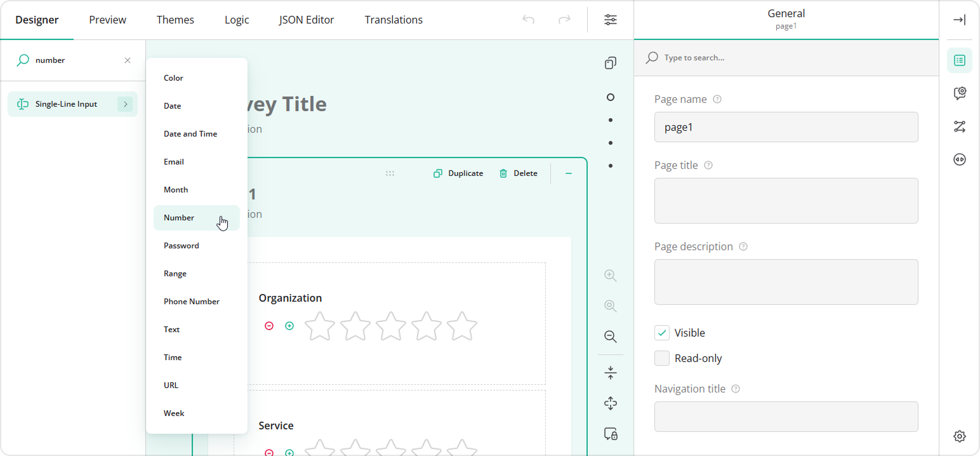This screenshot has height=456, width=980.
Task: Open the logic panel shuffle-arrows icon
Action: click(959, 126)
